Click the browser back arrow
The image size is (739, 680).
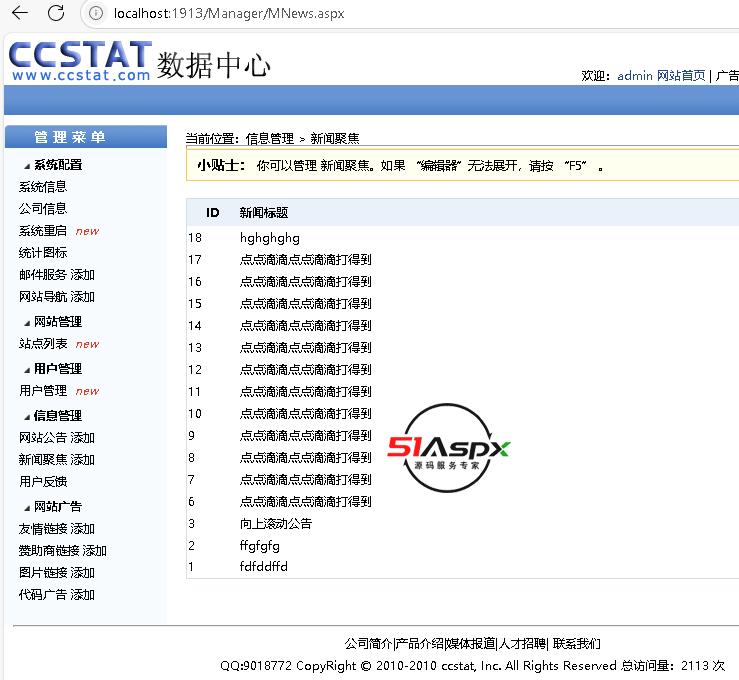20,13
